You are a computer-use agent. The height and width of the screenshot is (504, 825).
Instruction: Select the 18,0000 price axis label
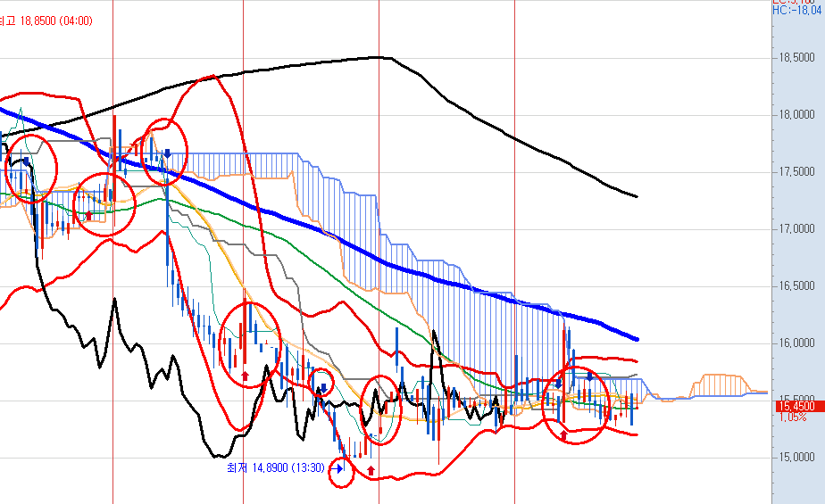point(796,115)
